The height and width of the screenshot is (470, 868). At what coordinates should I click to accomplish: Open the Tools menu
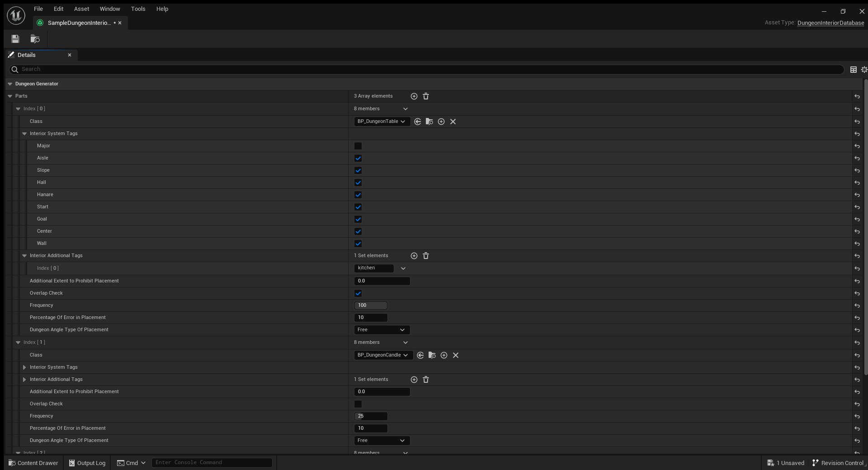138,9
